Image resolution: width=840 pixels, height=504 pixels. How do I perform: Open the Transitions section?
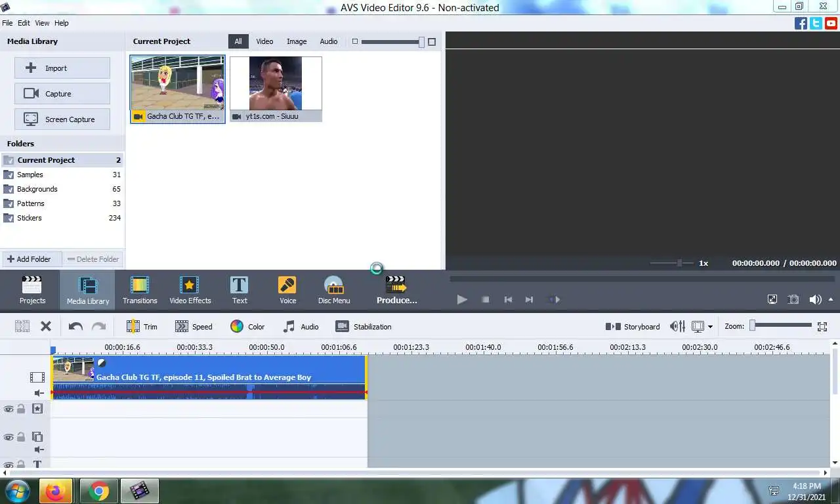[140, 290]
